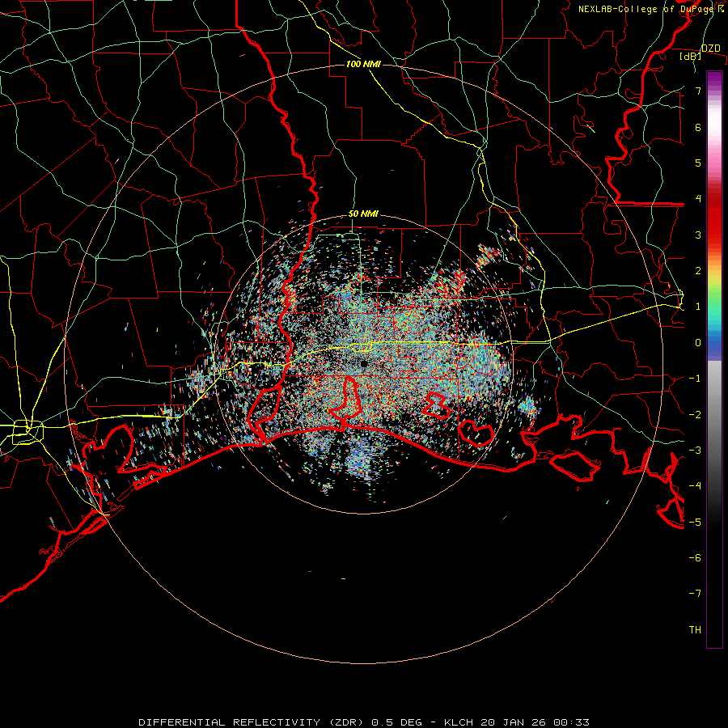This screenshot has height=728, width=728.
Task: Click the "-5" value on the dB scale
Action: click(695, 523)
